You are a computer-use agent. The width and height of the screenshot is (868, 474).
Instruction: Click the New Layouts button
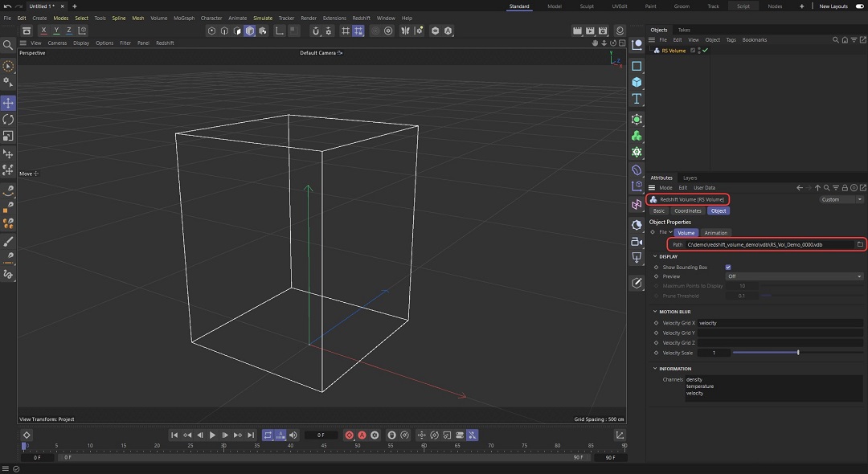click(x=834, y=6)
